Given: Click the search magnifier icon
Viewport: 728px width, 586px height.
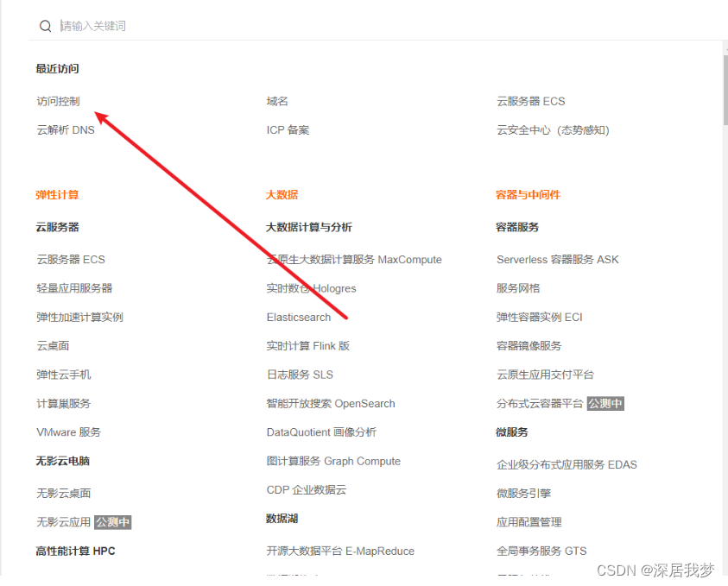Looking at the screenshot, I should pos(45,26).
